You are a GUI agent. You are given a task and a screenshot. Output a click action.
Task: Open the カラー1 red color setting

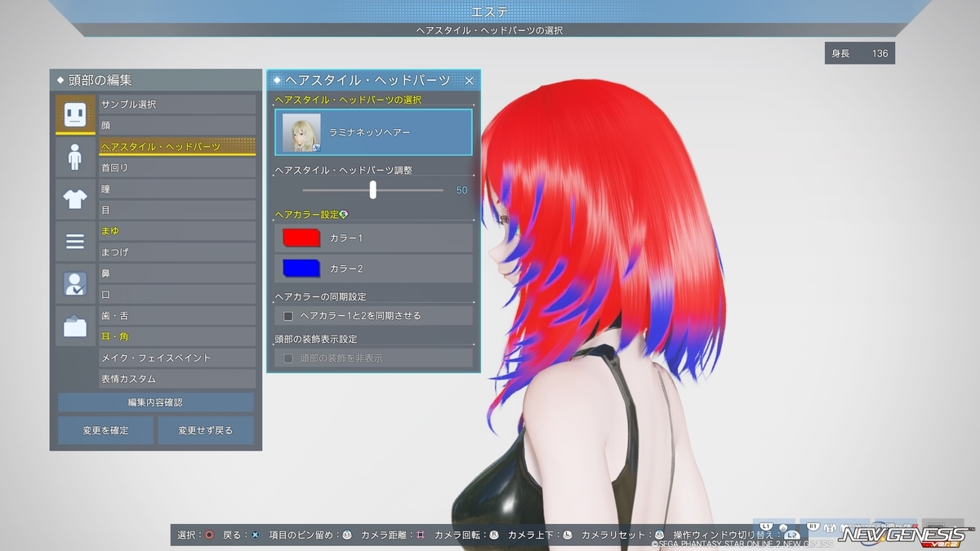373,238
